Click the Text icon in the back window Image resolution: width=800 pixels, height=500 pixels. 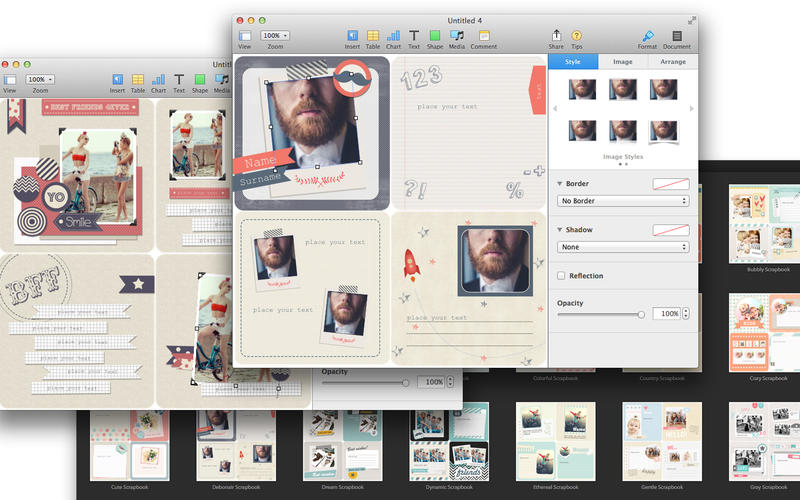179,79
